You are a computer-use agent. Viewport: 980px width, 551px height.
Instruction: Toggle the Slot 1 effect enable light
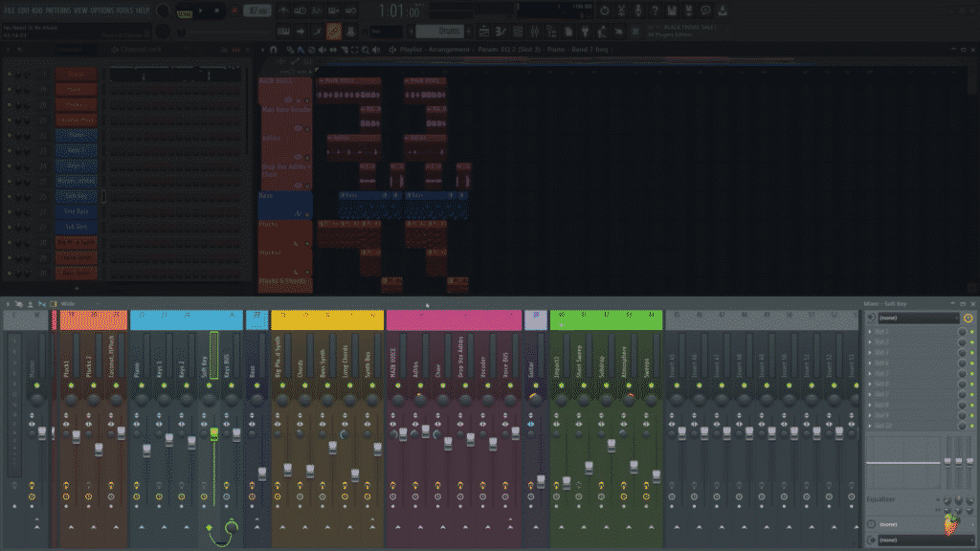[x=972, y=331]
